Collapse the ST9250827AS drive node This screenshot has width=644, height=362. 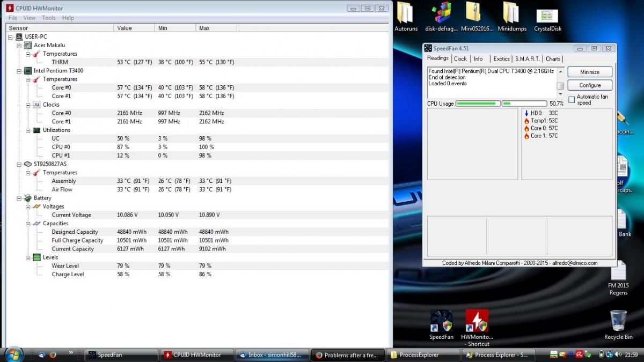[x=19, y=164]
